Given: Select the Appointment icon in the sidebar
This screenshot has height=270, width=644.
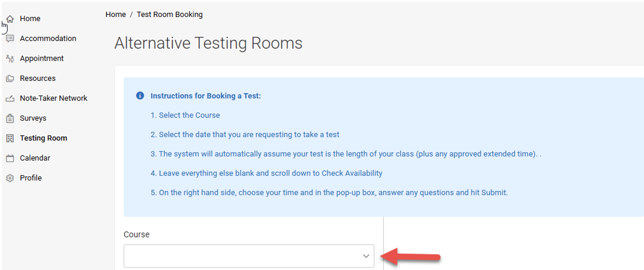Looking at the screenshot, I should pos(10,58).
